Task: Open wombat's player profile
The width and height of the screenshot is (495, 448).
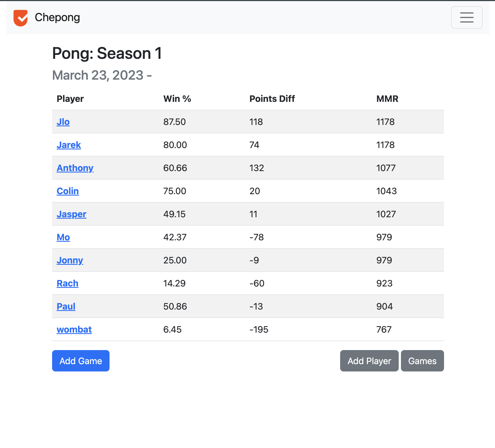Action: [74, 330]
